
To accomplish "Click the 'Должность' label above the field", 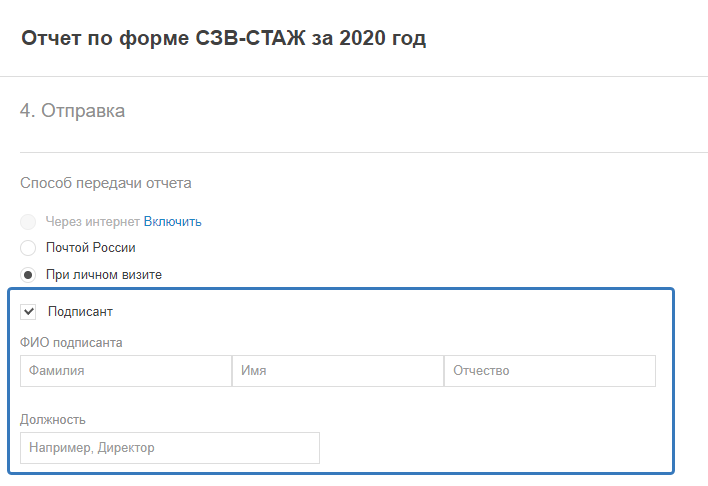I will 53,420.
